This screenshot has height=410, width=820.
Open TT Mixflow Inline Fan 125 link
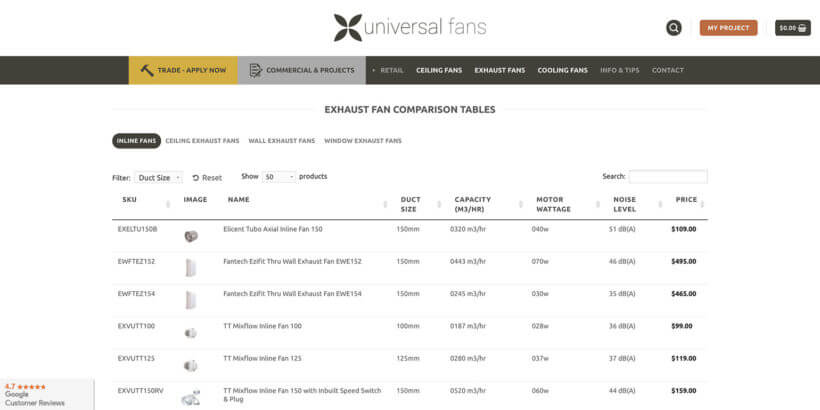pyautogui.click(x=263, y=359)
